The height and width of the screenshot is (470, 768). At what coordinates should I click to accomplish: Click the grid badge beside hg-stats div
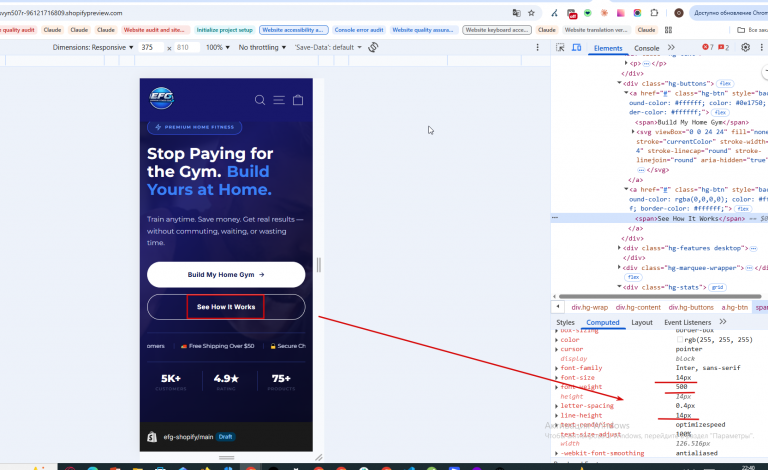tap(718, 287)
